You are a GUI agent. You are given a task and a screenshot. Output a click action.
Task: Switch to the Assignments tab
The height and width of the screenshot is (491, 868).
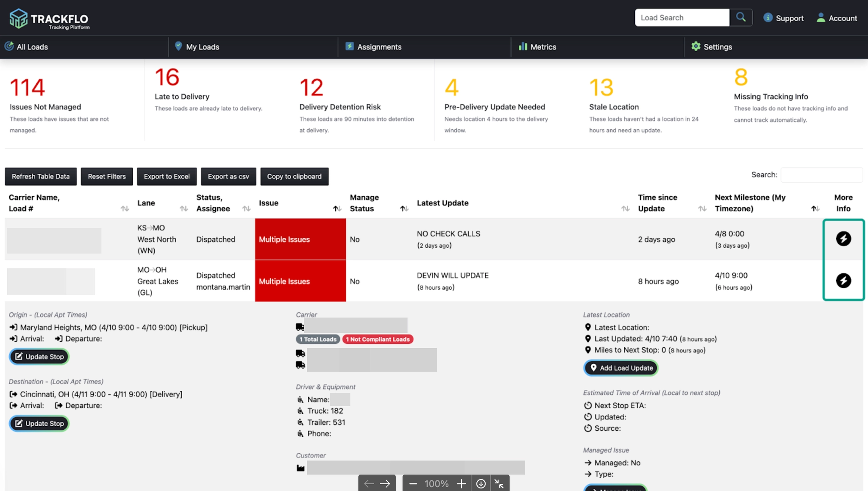pos(373,47)
